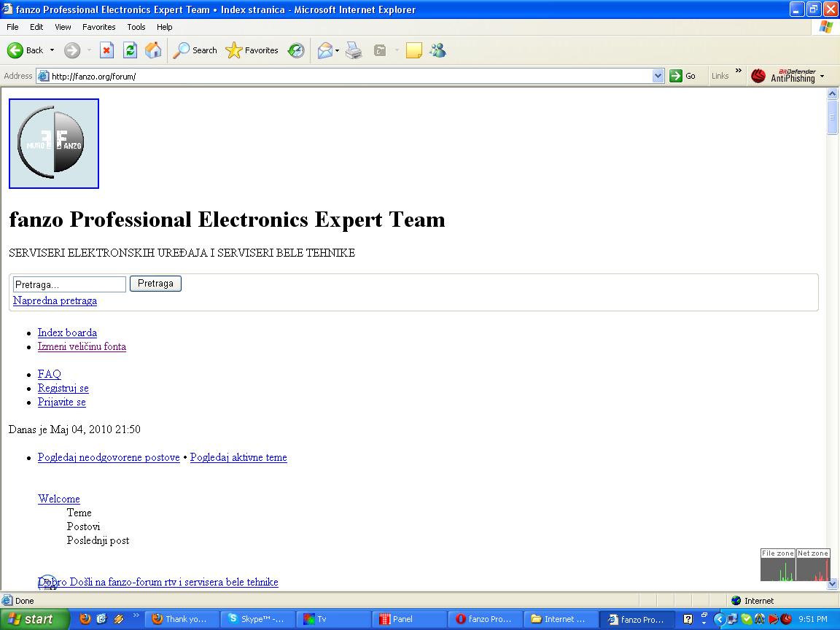Click the fanzo forum logo image
The height and width of the screenshot is (630, 840).
click(x=54, y=144)
